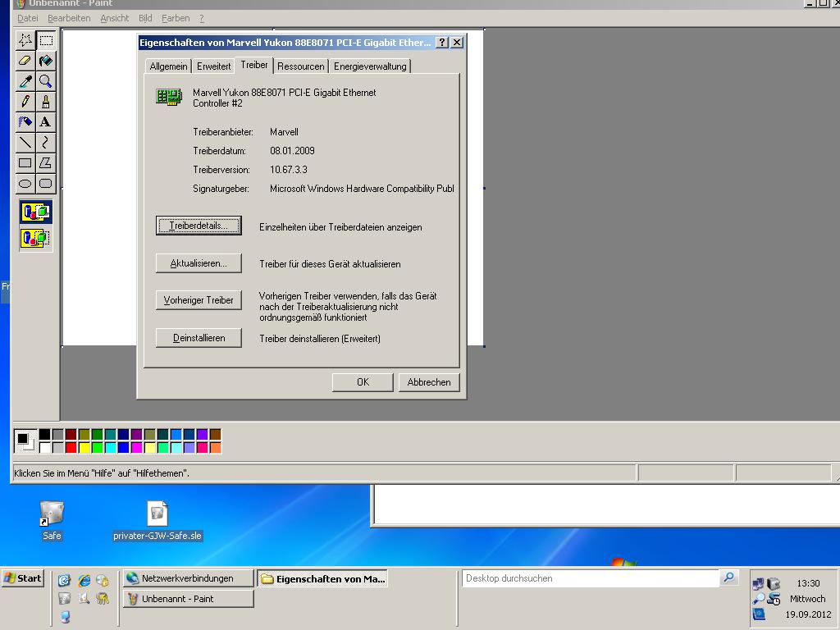Switch to the Allgemein tab
The height and width of the screenshot is (630, 840).
tap(168, 66)
